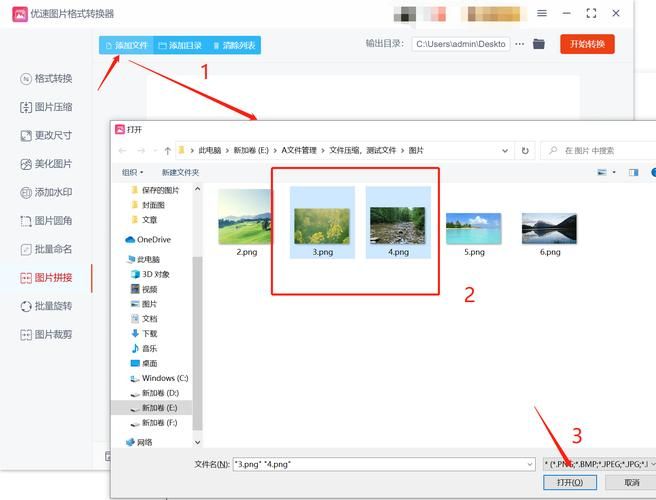Select 新加卷 (F:) drive in navigation tree
Viewport: 656px width, 500px height.
[x=154, y=423]
